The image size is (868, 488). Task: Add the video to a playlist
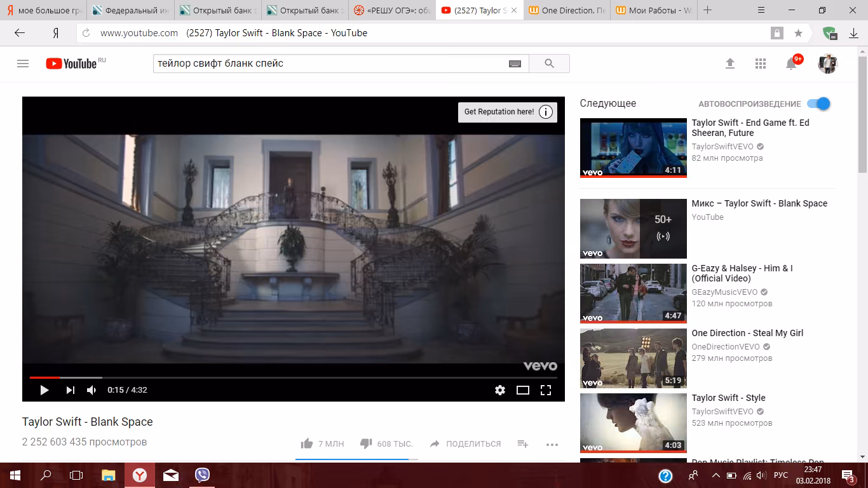point(523,444)
